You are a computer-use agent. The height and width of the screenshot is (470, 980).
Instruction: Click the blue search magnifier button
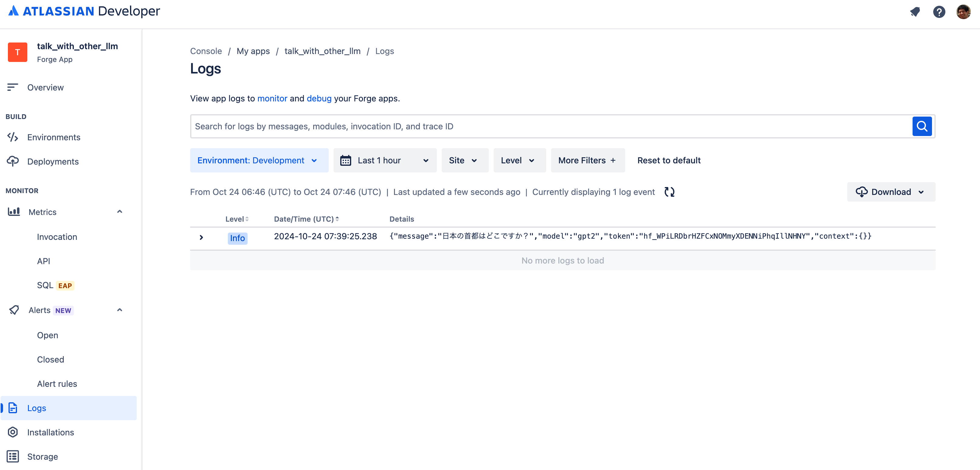(922, 126)
